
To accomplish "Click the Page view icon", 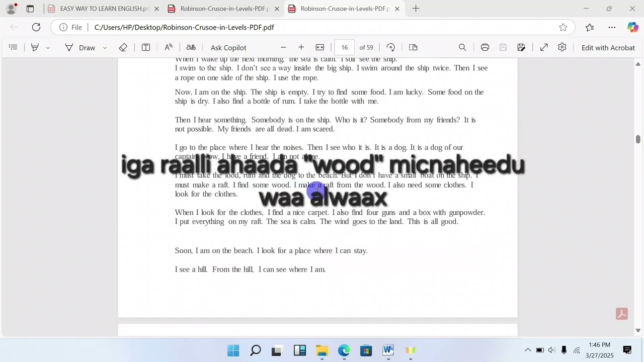I will point(413,47).
